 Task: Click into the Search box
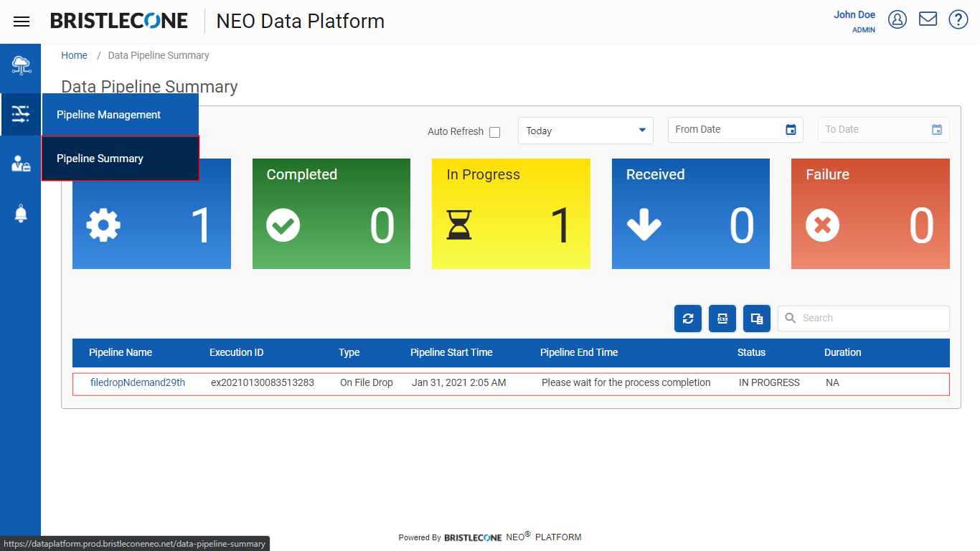point(864,319)
